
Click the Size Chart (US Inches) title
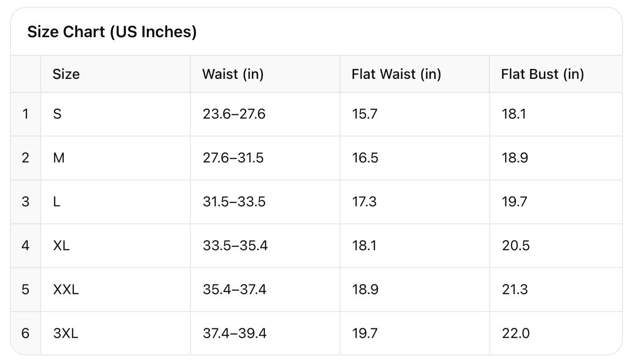[x=112, y=32]
